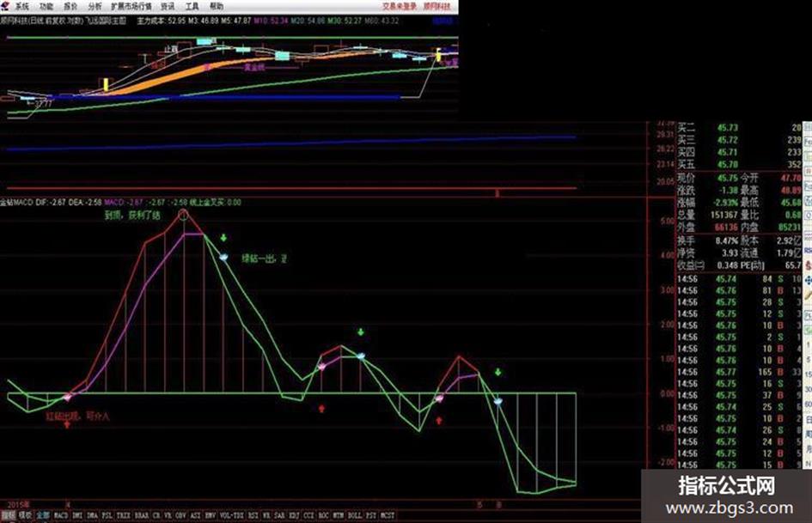Click the 14:56 tick with volume 165

point(739,372)
